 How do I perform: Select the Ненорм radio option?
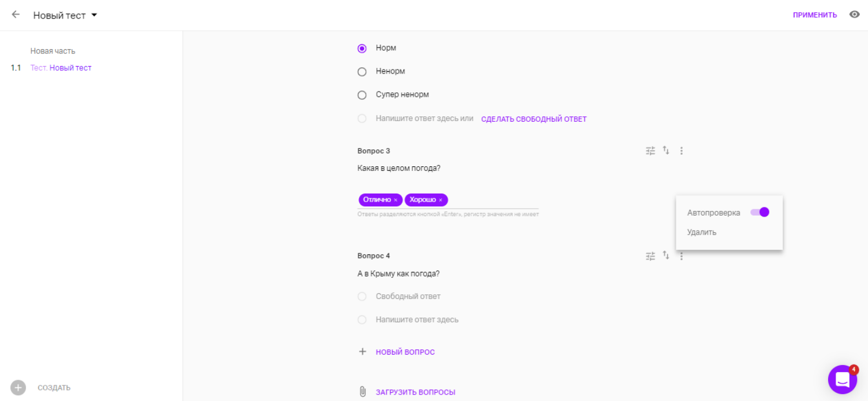(362, 72)
